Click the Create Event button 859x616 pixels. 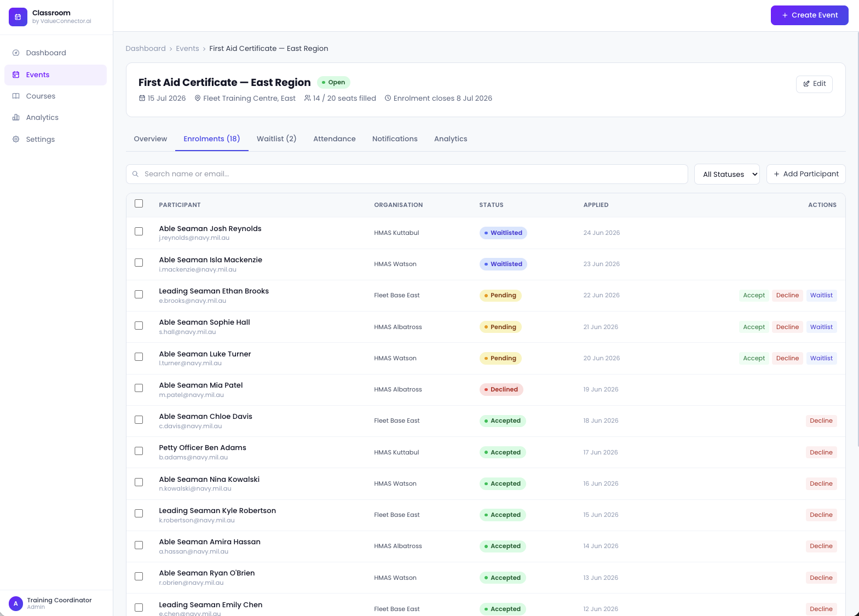810,15
